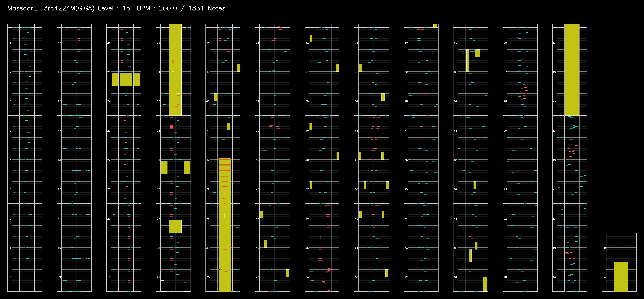644x299 pixels.
Task: Click measure number 80 label
Action: pyautogui.click(x=406, y=43)
